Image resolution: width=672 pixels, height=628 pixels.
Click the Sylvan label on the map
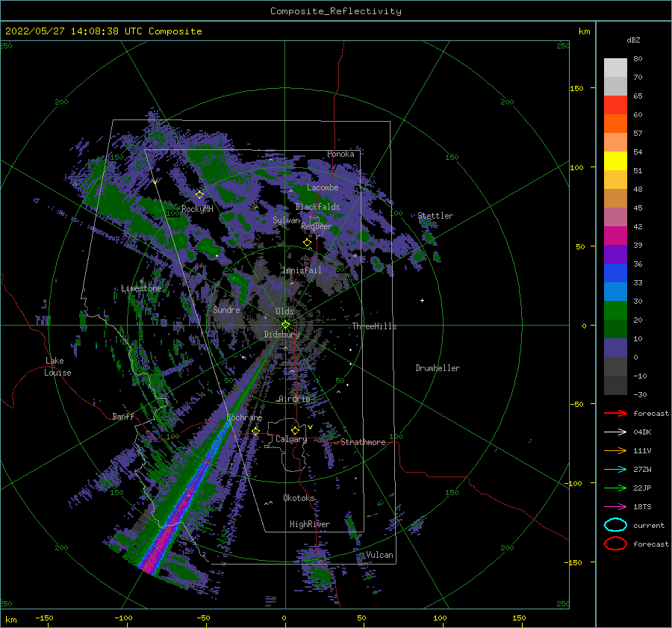click(x=286, y=220)
